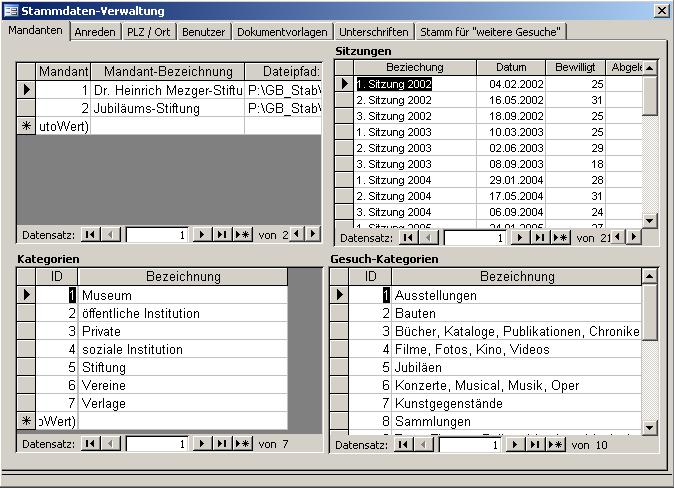Select the PLZ / Ort tab
674x488 pixels.
click(x=149, y=32)
